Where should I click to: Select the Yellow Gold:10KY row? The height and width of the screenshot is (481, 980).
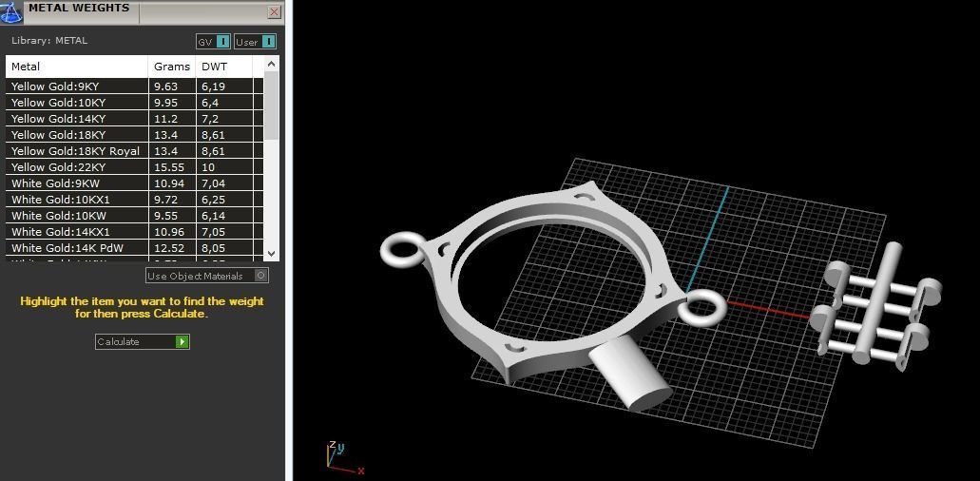click(134, 103)
